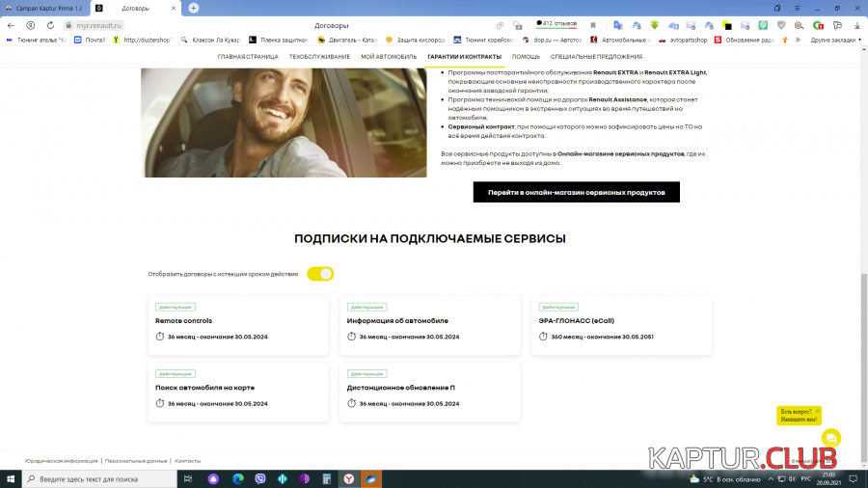Open the weather widget in the taskbar
868x488 pixels.
click(x=725, y=479)
